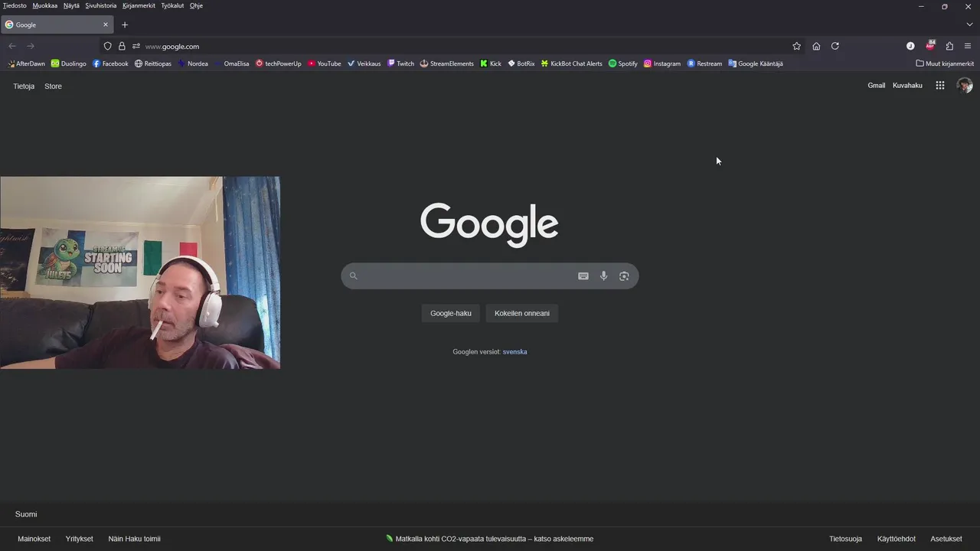980x551 pixels.
Task: Open the OmaElisa bookmark
Action: coord(232,64)
